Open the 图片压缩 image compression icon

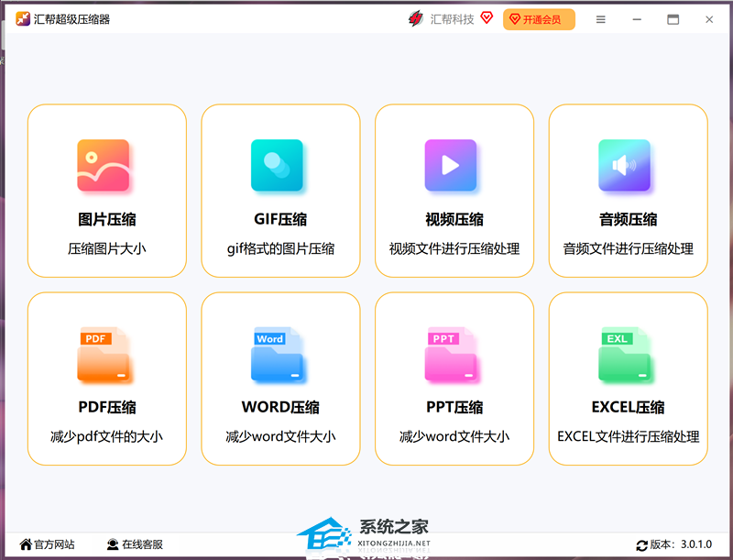[103, 166]
